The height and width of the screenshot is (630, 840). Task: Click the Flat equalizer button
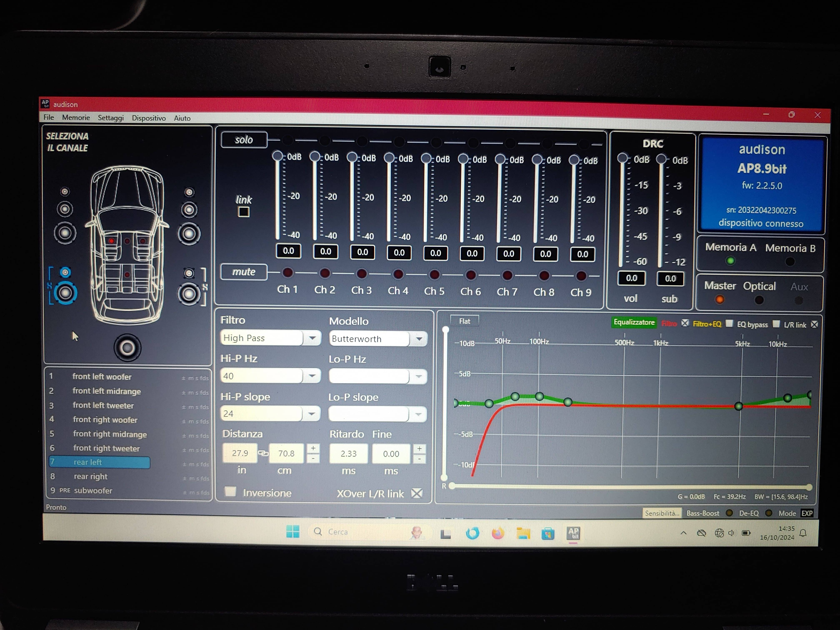tap(464, 321)
